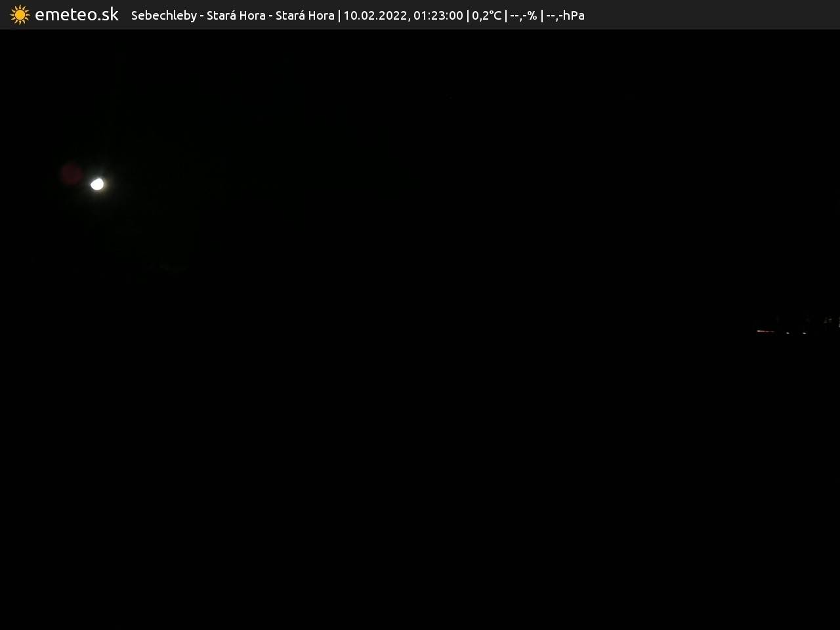The image size is (840, 630).
Task: Click the center of the dark webcam image
Action: click(x=420, y=329)
